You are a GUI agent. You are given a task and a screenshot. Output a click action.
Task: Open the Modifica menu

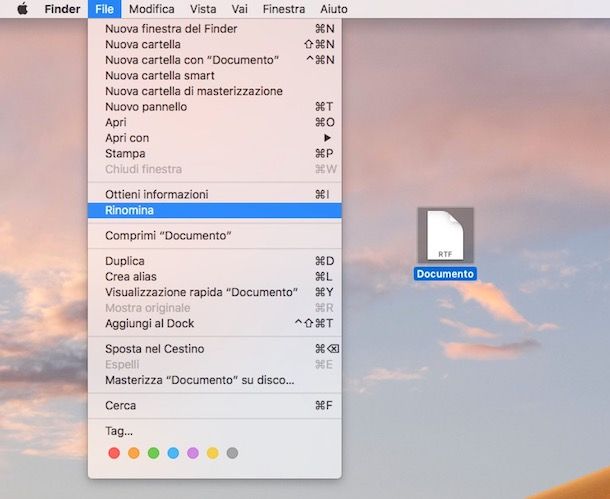pos(151,9)
